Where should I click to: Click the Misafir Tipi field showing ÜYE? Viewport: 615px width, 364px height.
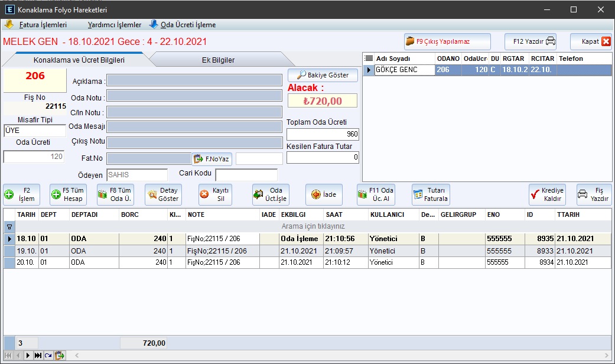pyautogui.click(x=34, y=130)
